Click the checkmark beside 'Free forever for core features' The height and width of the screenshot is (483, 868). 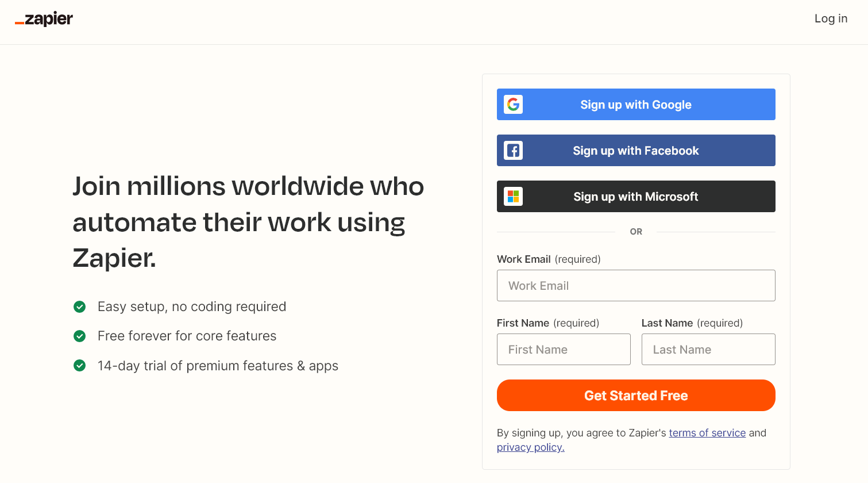pos(79,336)
